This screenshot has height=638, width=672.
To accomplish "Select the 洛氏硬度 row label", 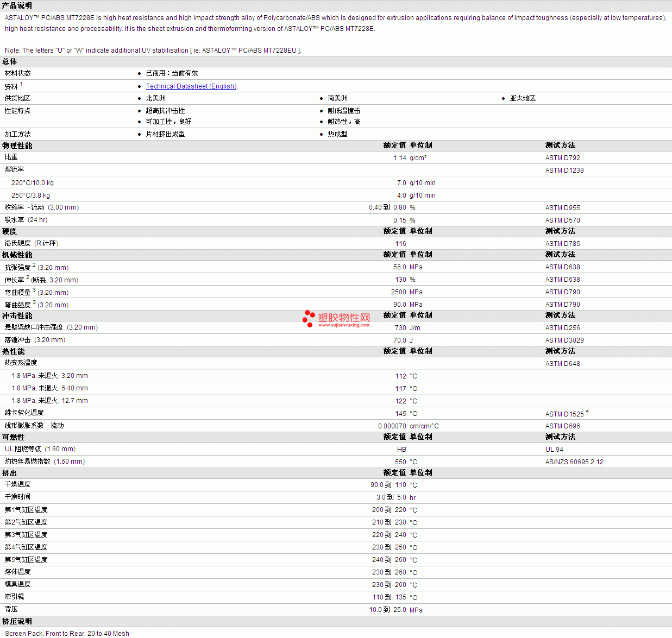I will coord(32,243).
